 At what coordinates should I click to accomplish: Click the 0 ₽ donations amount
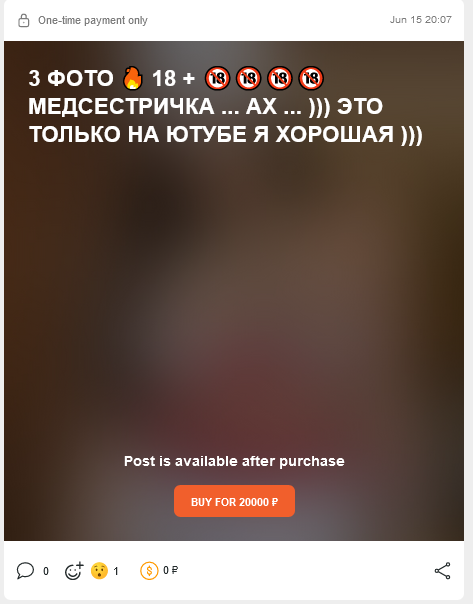[x=170, y=570]
